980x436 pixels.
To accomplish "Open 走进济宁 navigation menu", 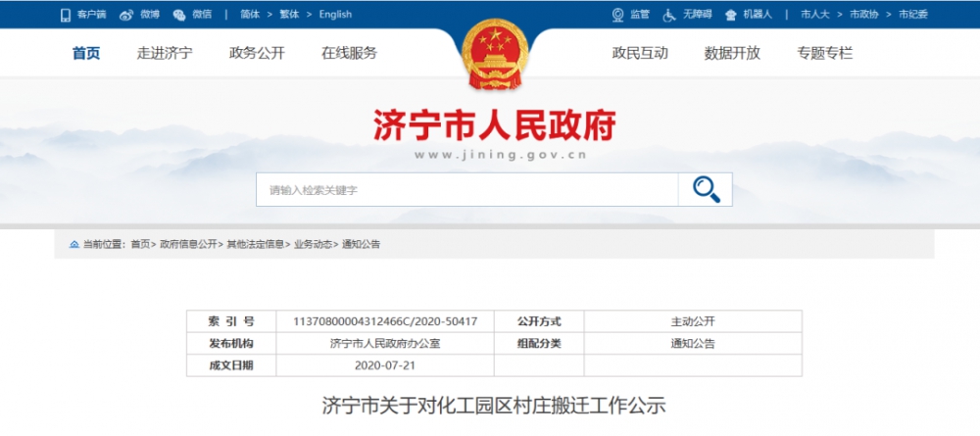I will click(165, 54).
